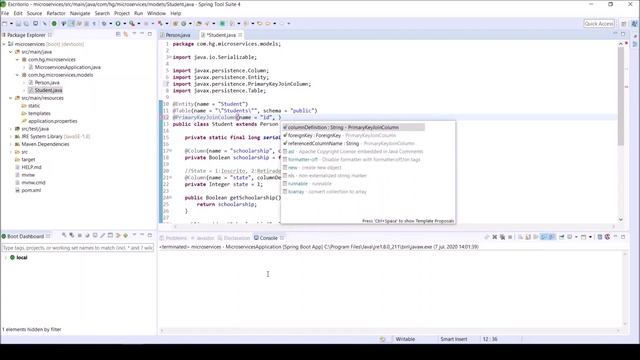
Task: Choose columnDefinition proposal in autocomplete
Action: (353, 127)
